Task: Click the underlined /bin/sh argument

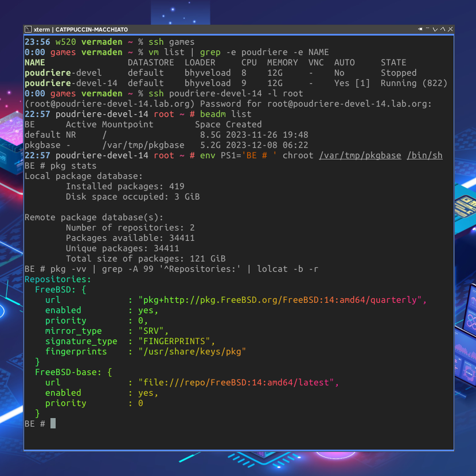Action: click(424, 155)
